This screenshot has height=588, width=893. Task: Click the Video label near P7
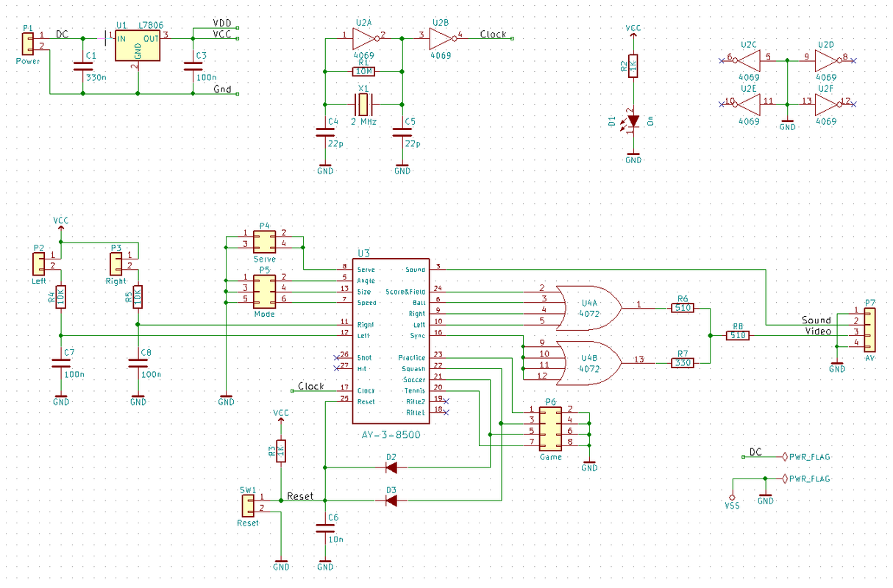[818, 331]
